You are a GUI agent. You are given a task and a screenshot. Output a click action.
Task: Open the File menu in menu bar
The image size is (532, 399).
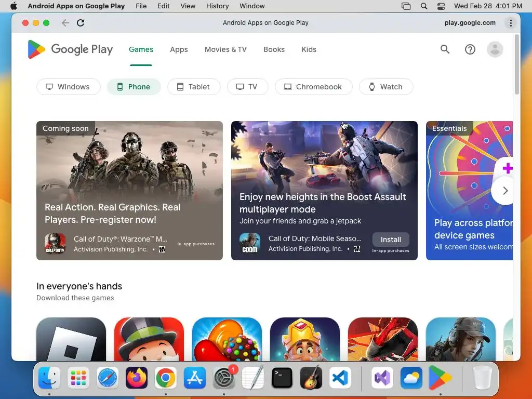click(x=141, y=6)
